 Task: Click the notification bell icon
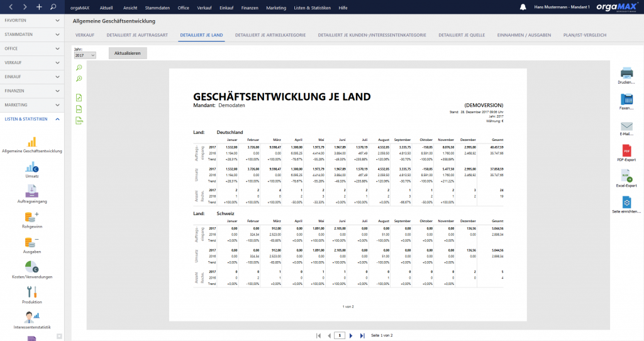(x=523, y=7)
